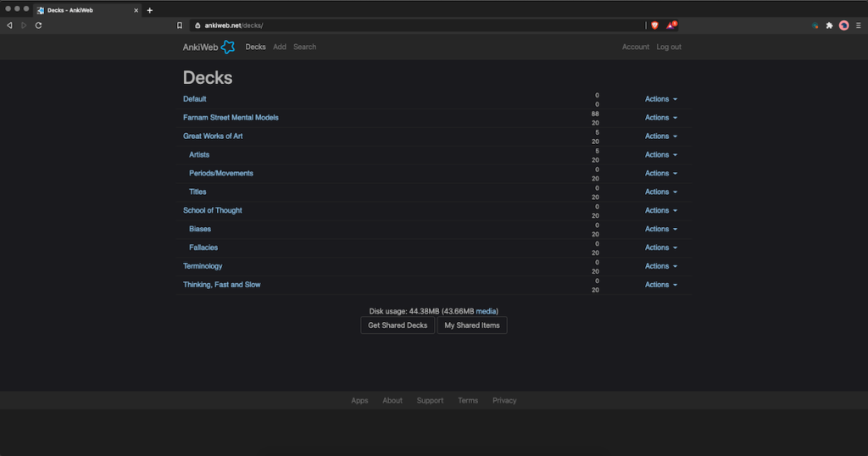868x456 pixels.
Task: Open Actions dropdown for Default deck
Action: (661, 99)
